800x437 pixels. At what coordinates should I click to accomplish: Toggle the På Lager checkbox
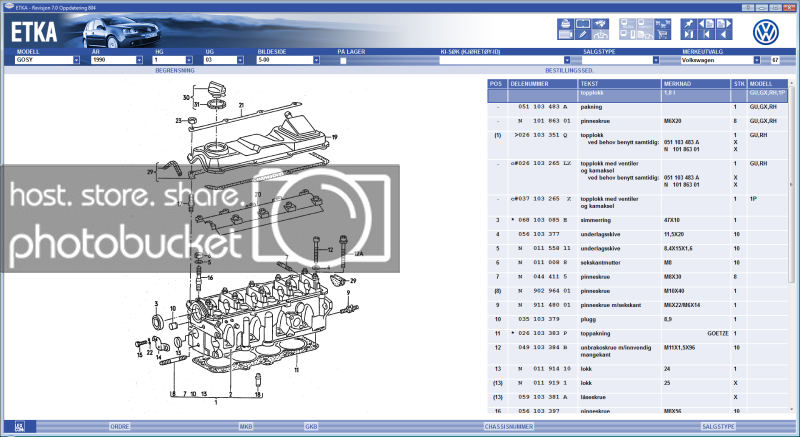(343, 60)
